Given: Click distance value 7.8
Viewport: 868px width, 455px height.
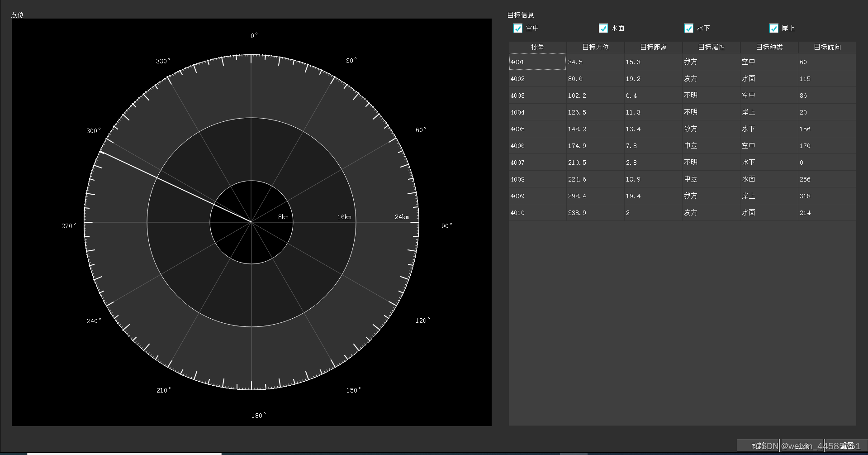Looking at the screenshot, I should [x=654, y=146].
